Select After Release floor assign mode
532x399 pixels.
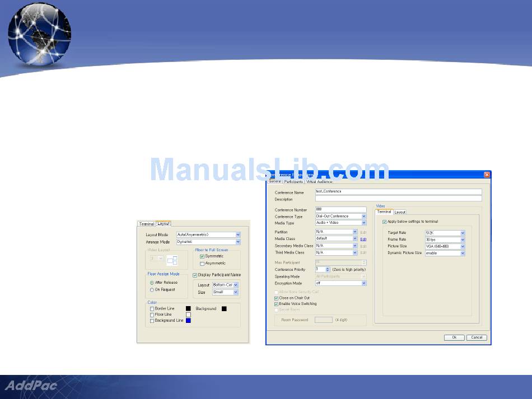152,283
